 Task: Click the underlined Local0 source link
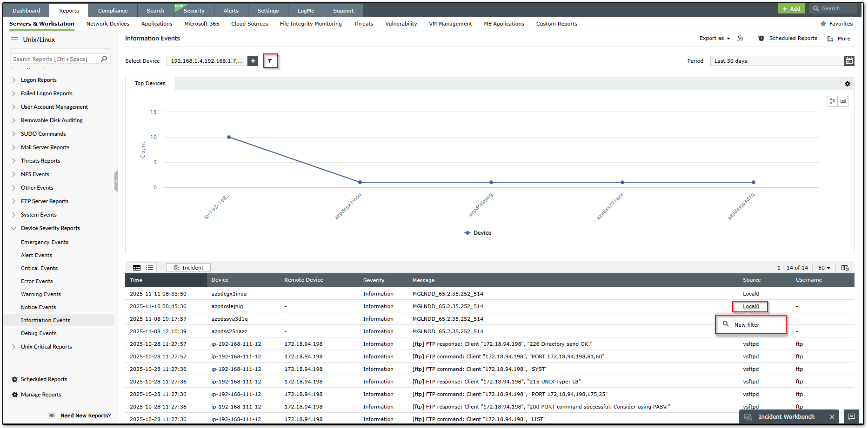pyautogui.click(x=751, y=306)
